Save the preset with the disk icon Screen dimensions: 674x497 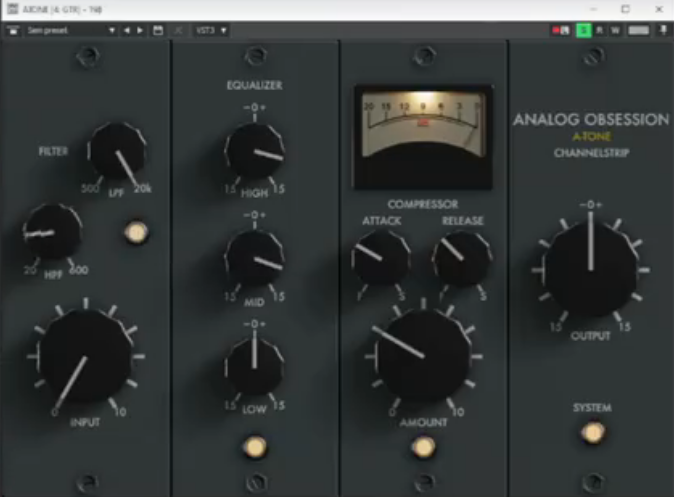158,31
